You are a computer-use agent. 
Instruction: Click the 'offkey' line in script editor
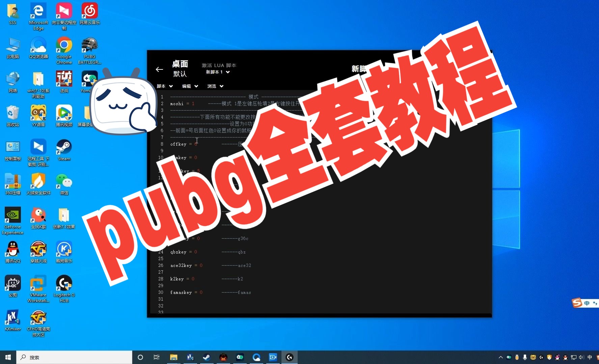pos(184,144)
